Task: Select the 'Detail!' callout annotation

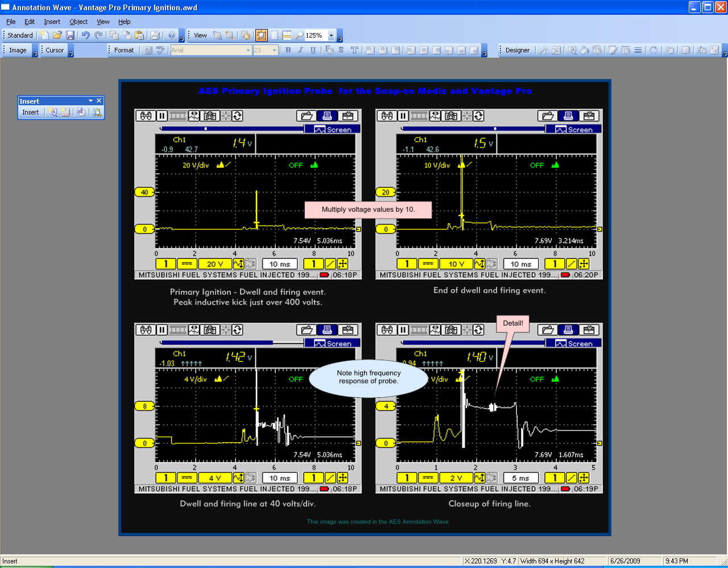Action: (513, 323)
